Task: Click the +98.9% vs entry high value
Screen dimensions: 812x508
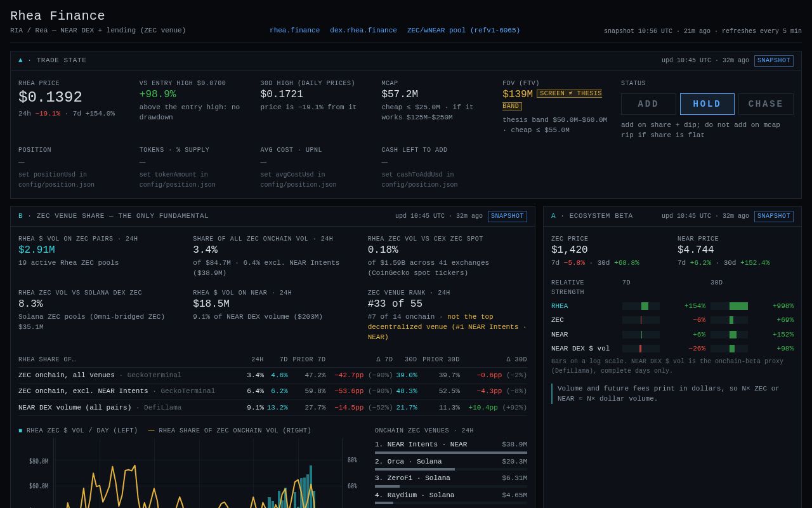Action: 158,94
